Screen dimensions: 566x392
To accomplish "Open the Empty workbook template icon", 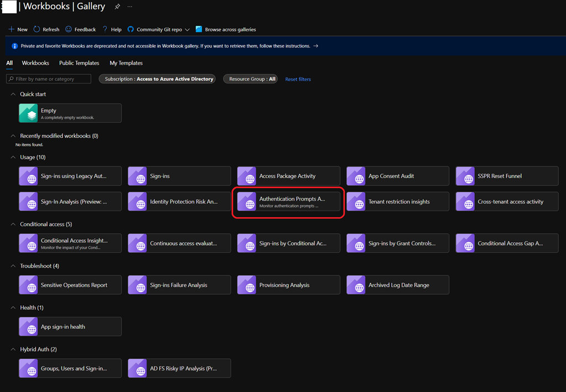I will tap(29, 113).
